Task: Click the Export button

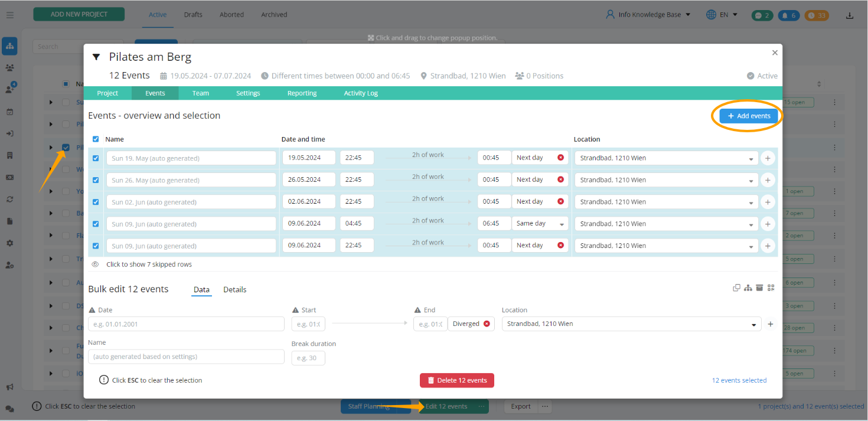Action: click(521, 406)
